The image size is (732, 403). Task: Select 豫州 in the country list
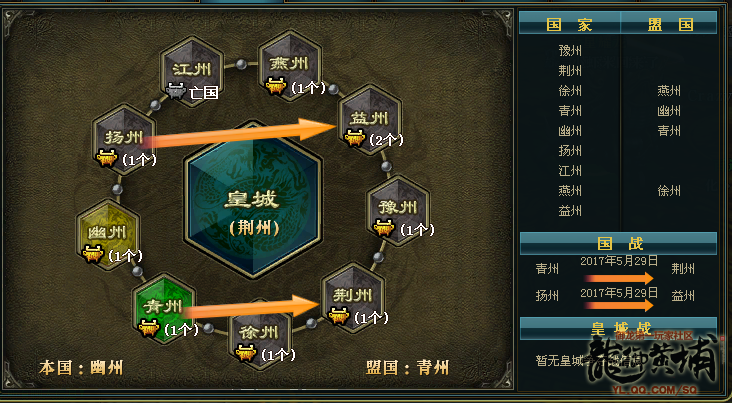[x=570, y=50]
